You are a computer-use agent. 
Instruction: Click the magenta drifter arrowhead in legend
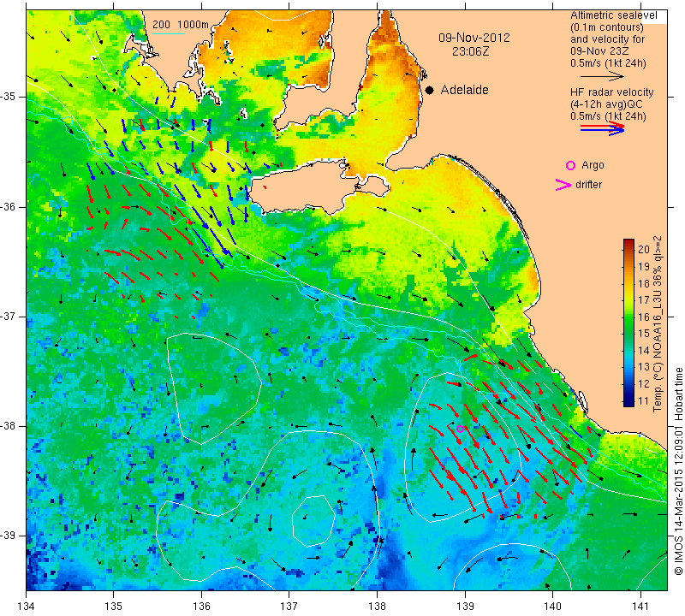563,185
